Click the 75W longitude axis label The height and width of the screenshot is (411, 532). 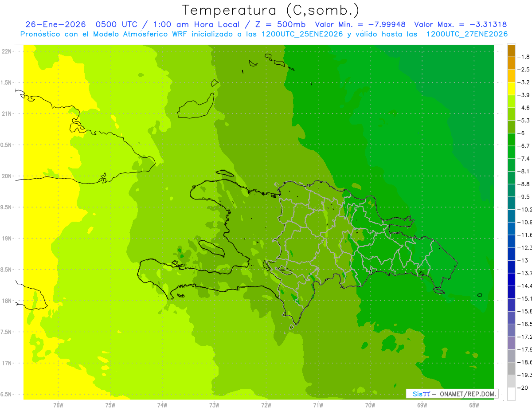pos(110,405)
